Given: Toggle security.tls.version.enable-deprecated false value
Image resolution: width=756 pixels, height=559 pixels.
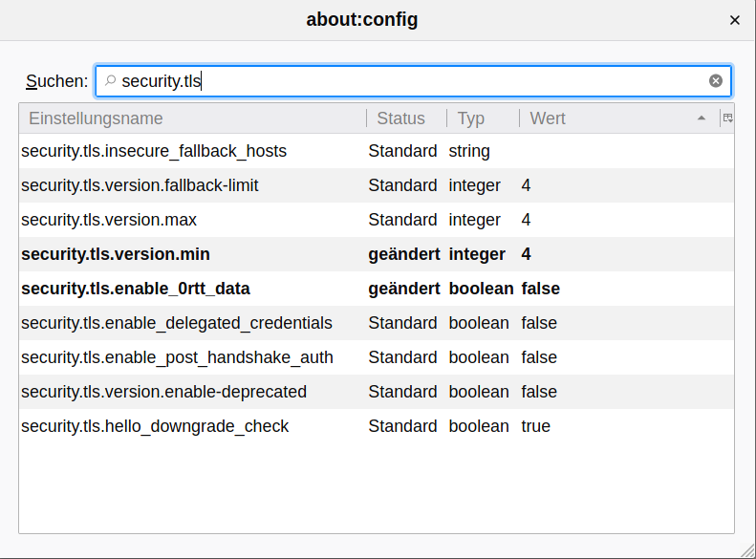Looking at the screenshot, I should tap(539, 392).
